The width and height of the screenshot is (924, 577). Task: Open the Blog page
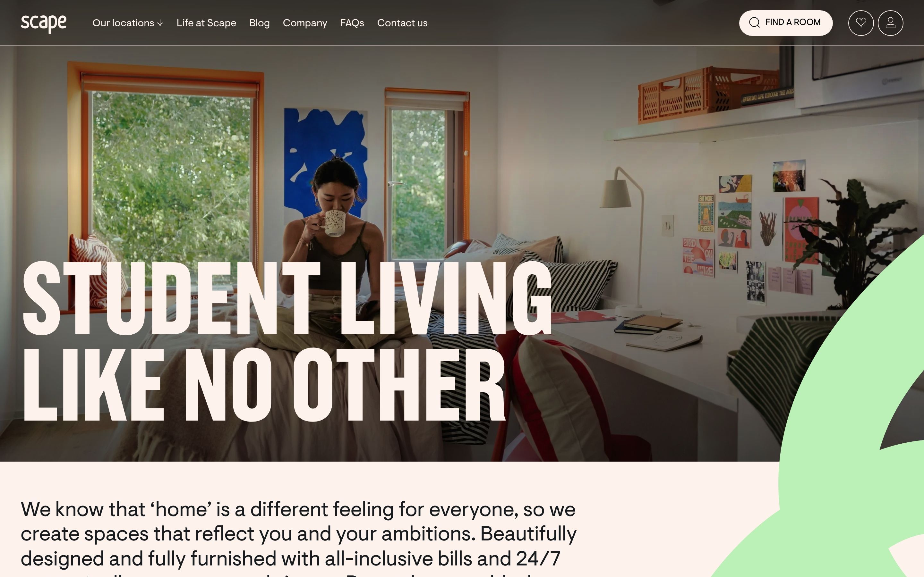click(259, 23)
